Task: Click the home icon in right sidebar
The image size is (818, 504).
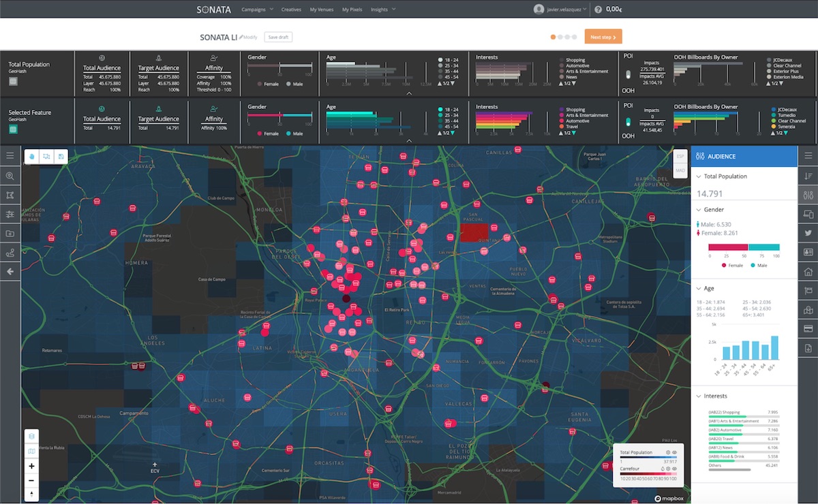Action: 808,272
